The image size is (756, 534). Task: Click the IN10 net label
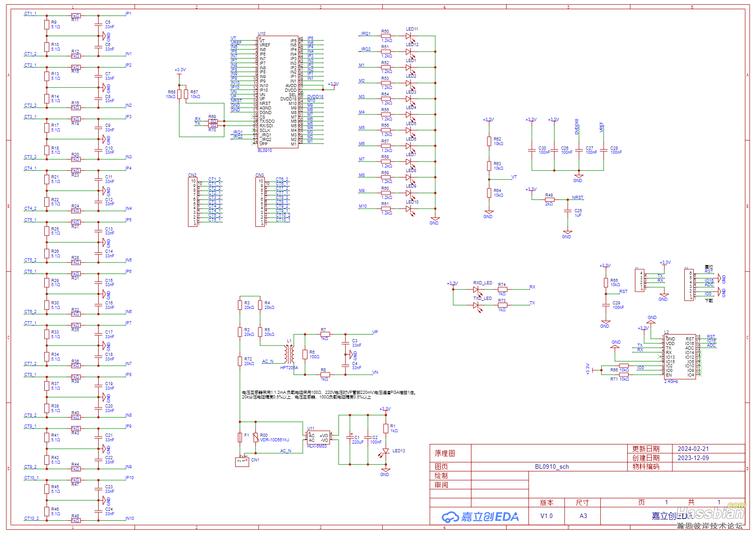tap(130, 518)
